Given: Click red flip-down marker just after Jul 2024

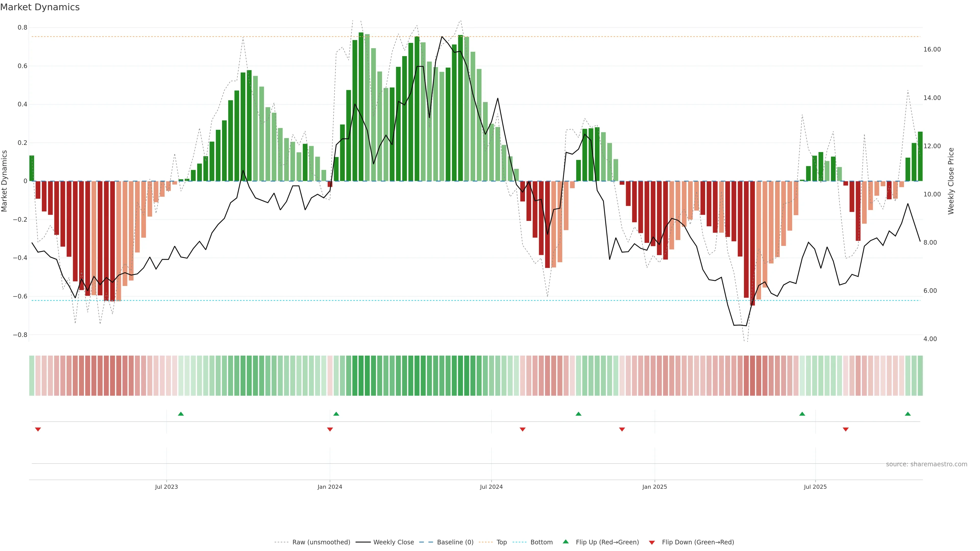Looking at the screenshot, I should (x=522, y=429).
